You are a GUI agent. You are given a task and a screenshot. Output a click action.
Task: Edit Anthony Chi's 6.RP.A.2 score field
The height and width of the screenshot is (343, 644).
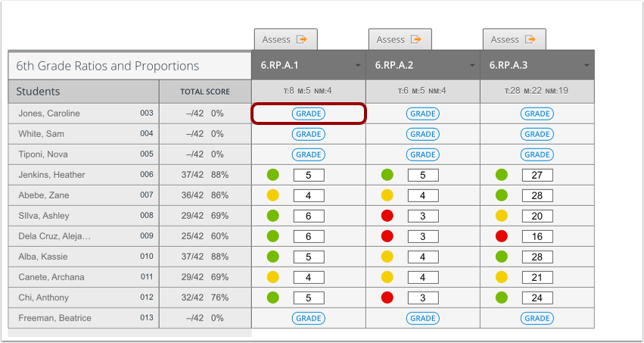423,298
